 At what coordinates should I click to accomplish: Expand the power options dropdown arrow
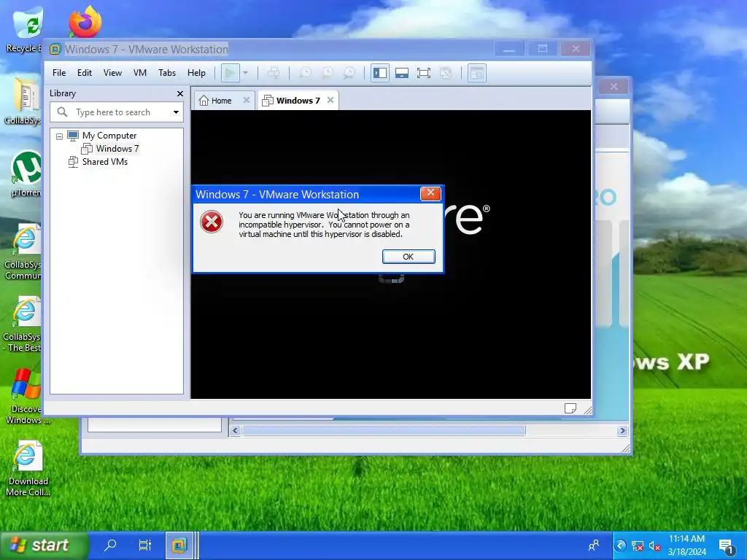[x=245, y=73]
